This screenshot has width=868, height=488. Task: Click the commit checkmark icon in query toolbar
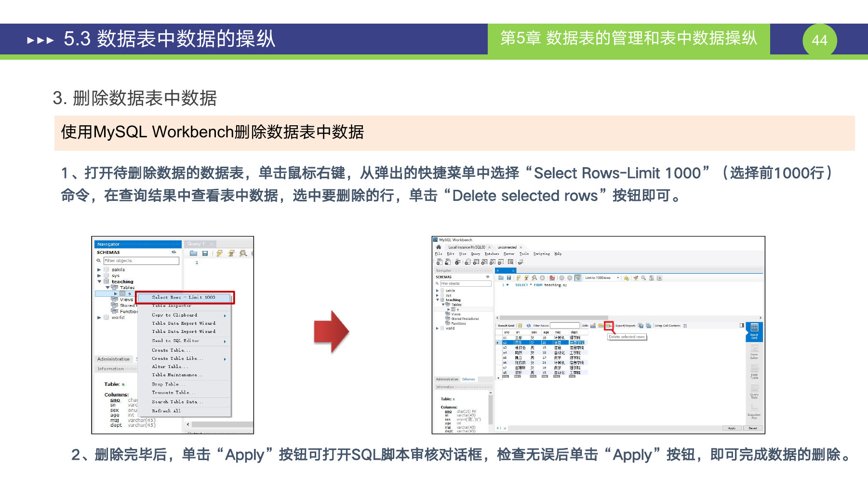[561, 278]
